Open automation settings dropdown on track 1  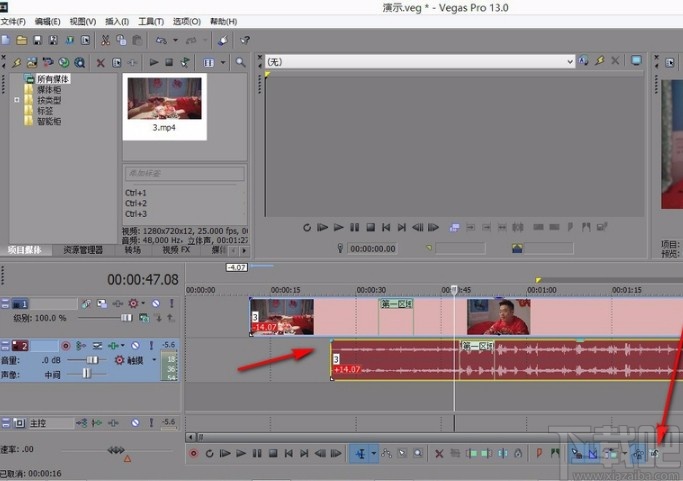143,303
